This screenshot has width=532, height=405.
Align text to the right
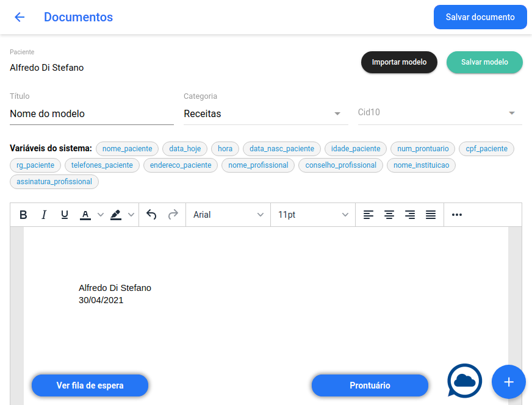(x=410, y=215)
